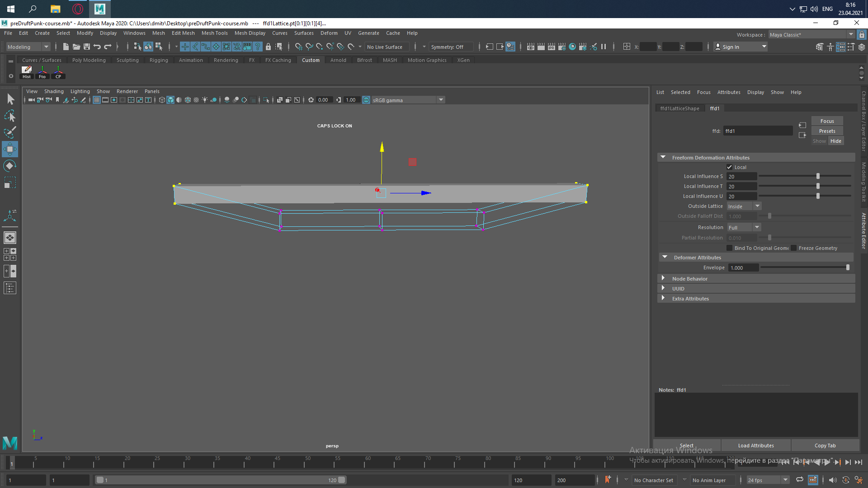Click the Select button at panel bottom
The height and width of the screenshot is (488, 868).
tap(687, 446)
